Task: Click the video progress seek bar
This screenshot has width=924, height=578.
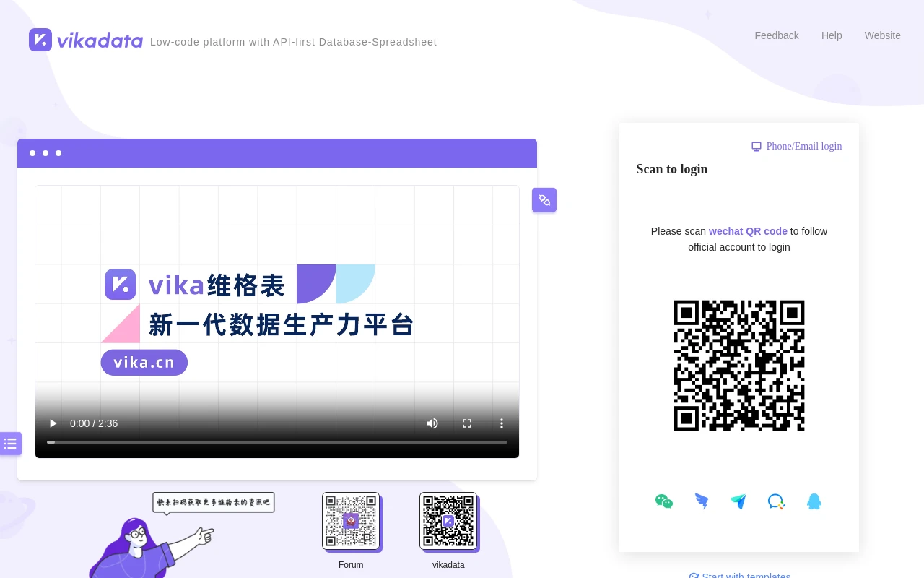Action: pyautogui.click(x=277, y=441)
